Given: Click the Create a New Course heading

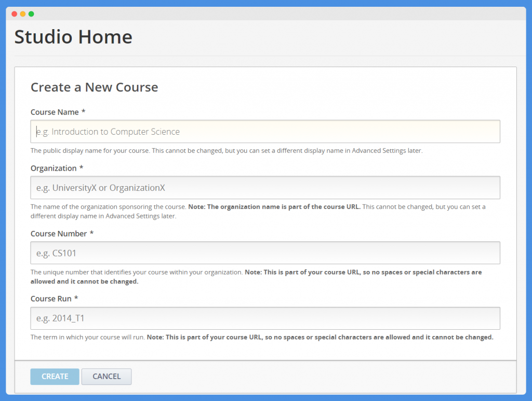Looking at the screenshot, I should coord(94,87).
